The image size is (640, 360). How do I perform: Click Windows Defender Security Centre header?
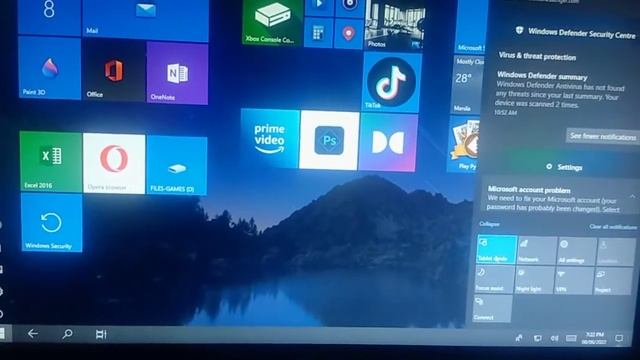tap(576, 32)
